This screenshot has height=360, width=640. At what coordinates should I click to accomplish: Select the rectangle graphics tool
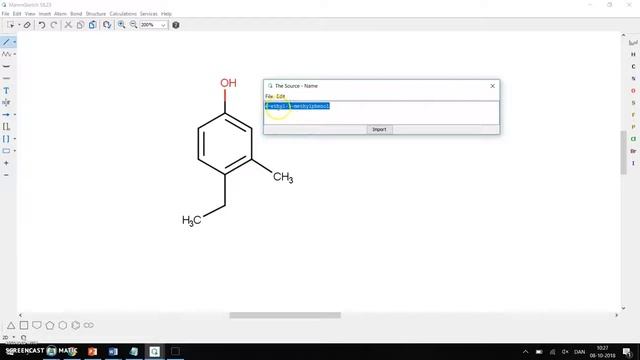click(6, 151)
